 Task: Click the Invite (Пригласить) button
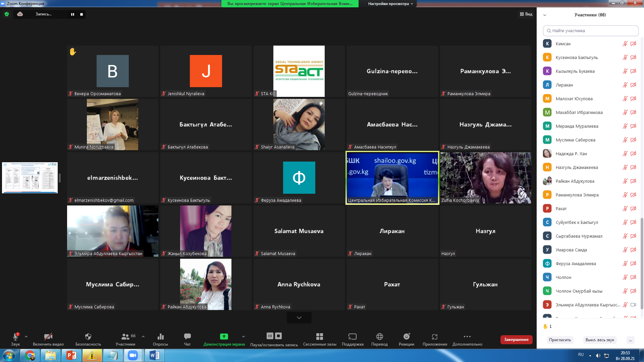point(559,340)
